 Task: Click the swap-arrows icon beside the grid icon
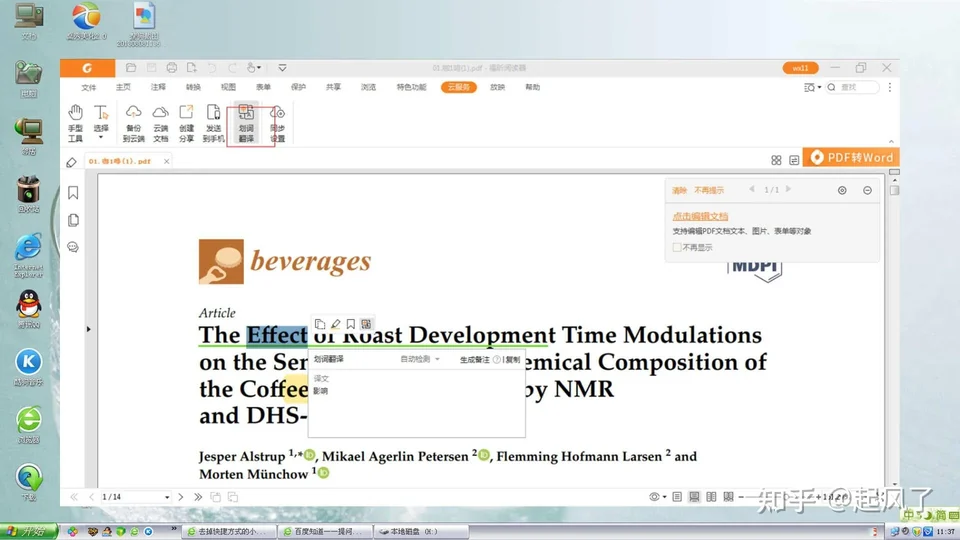794,160
